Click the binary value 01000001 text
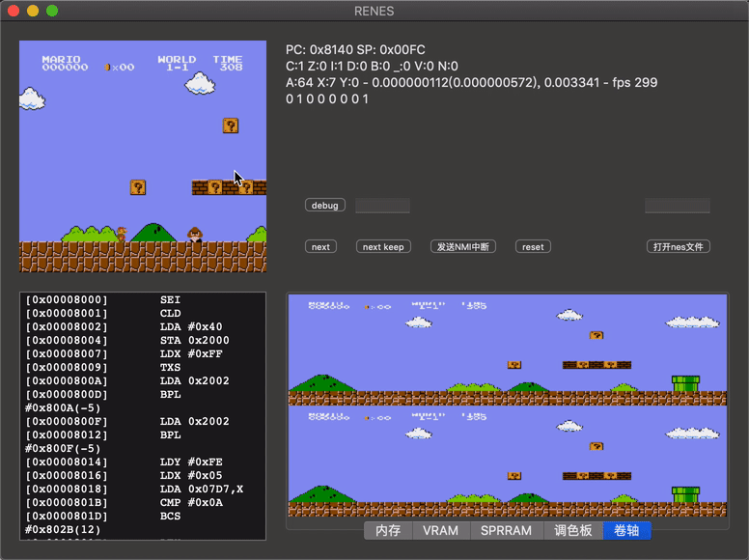749x560 pixels. tap(327, 98)
